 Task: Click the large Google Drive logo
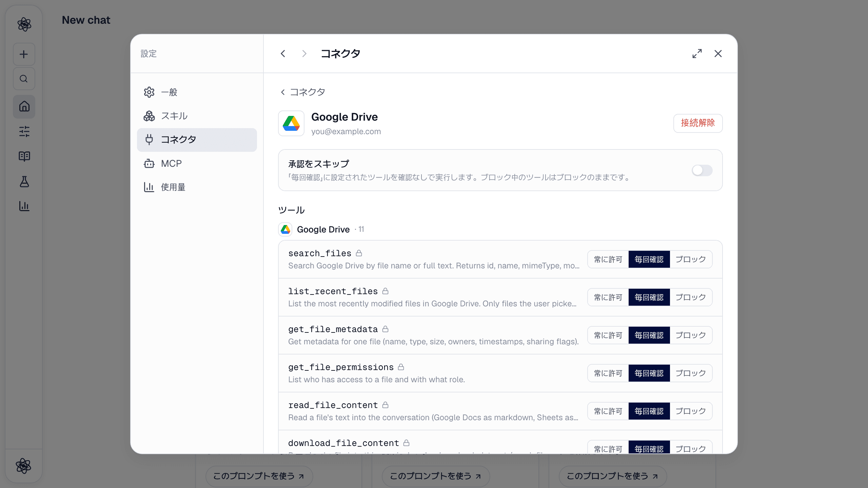coord(291,123)
